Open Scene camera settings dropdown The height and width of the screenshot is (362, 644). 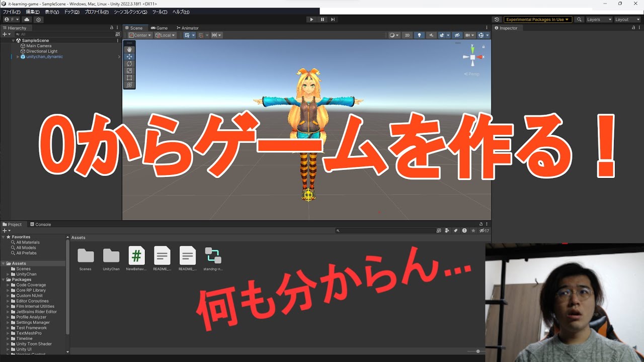(x=469, y=35)
